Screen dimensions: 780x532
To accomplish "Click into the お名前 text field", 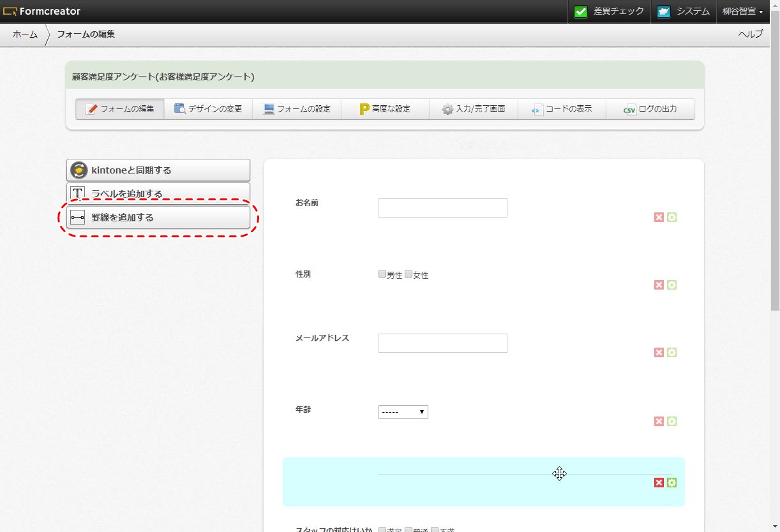I will click(442, 208).
